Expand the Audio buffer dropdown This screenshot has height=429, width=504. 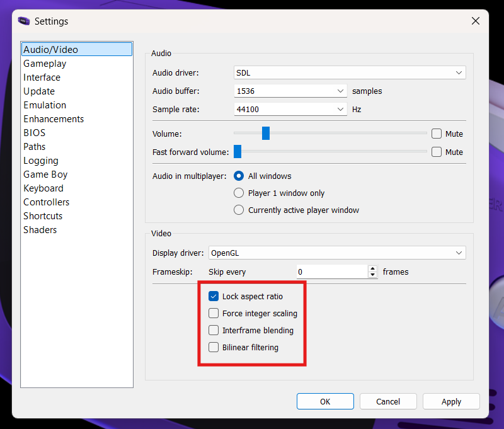tap(290, 91)
